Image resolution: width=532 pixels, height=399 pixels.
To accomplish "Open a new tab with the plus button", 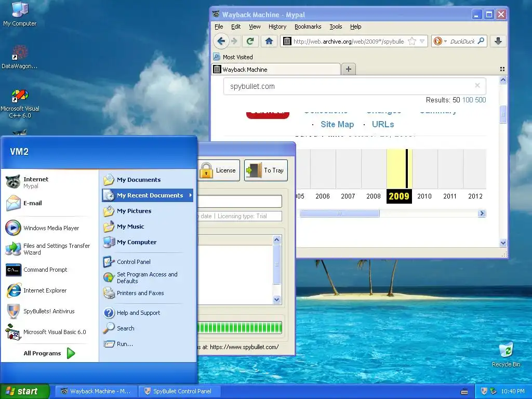I will pos(349,69).
